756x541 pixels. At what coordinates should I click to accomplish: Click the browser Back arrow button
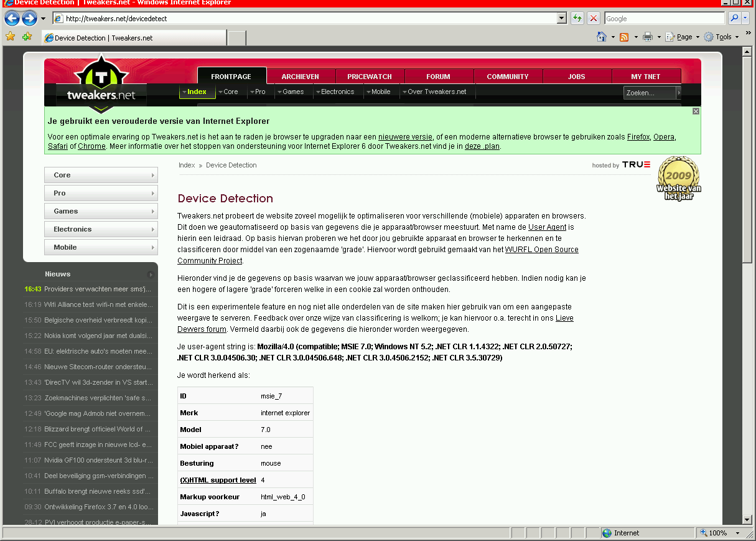pyautogui.click(x=12, y=19)
